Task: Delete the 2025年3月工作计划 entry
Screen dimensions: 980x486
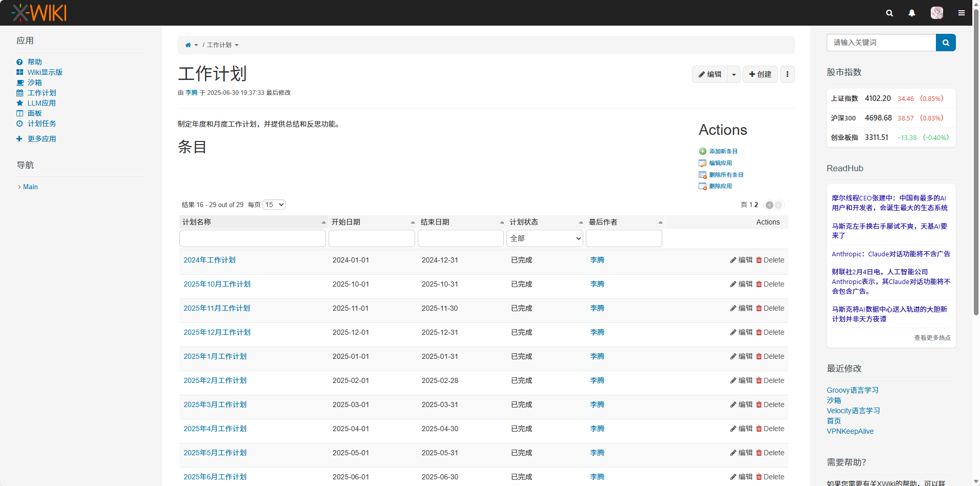Action: point(770,404)
